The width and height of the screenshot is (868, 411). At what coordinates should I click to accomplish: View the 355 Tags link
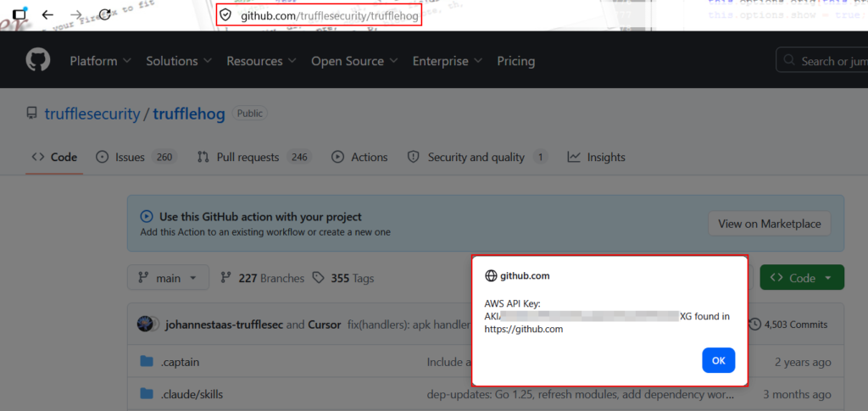click(343, 278)
